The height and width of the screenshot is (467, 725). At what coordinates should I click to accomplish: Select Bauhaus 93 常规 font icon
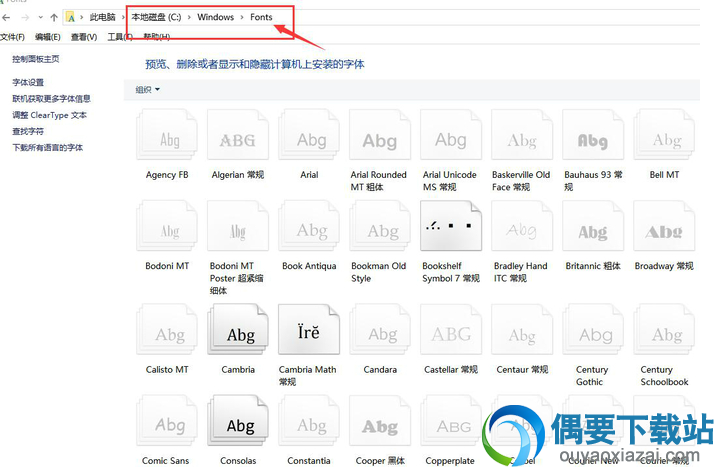coord(593,135)
